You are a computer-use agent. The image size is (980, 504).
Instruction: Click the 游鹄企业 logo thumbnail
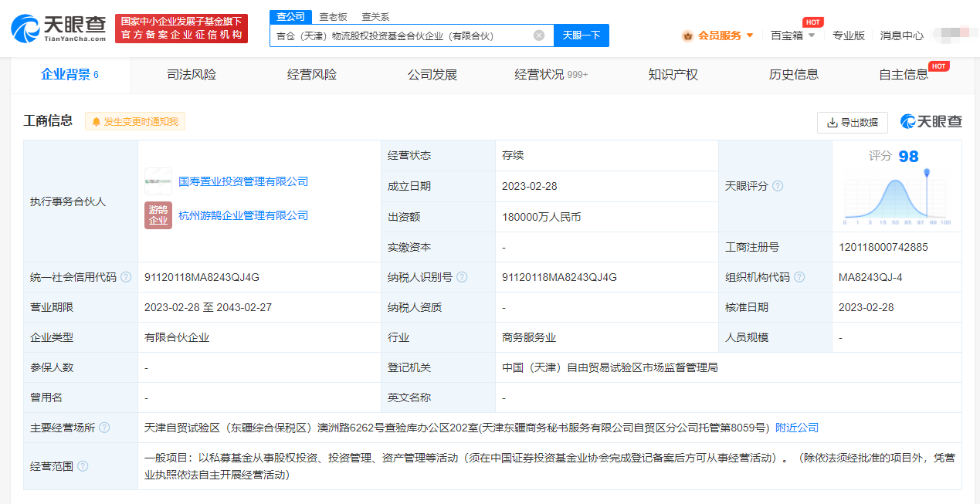[158, 215]
